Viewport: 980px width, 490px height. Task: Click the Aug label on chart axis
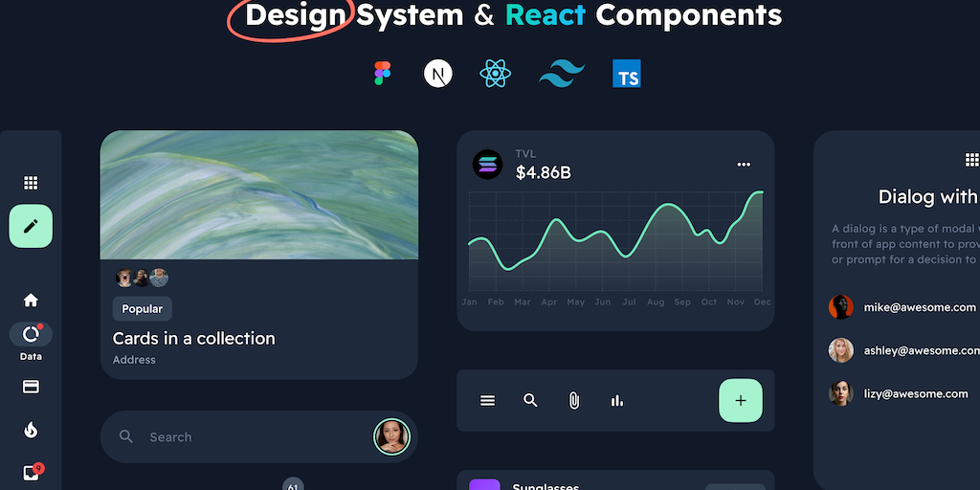point(656,301)
